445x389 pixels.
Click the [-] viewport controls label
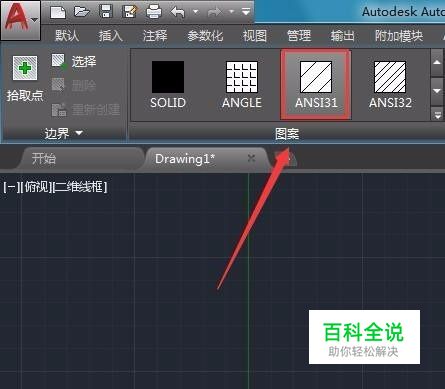point(11,187)
